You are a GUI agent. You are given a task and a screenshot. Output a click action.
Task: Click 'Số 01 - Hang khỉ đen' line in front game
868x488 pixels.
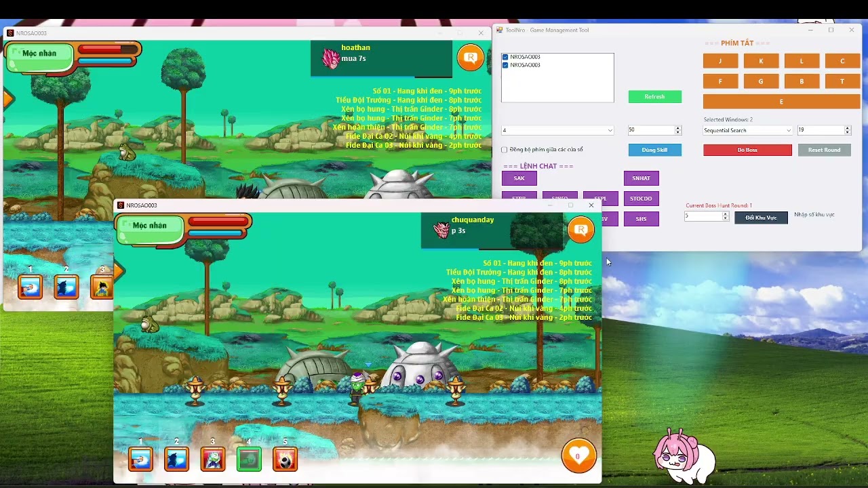click(x=538, y=263)
